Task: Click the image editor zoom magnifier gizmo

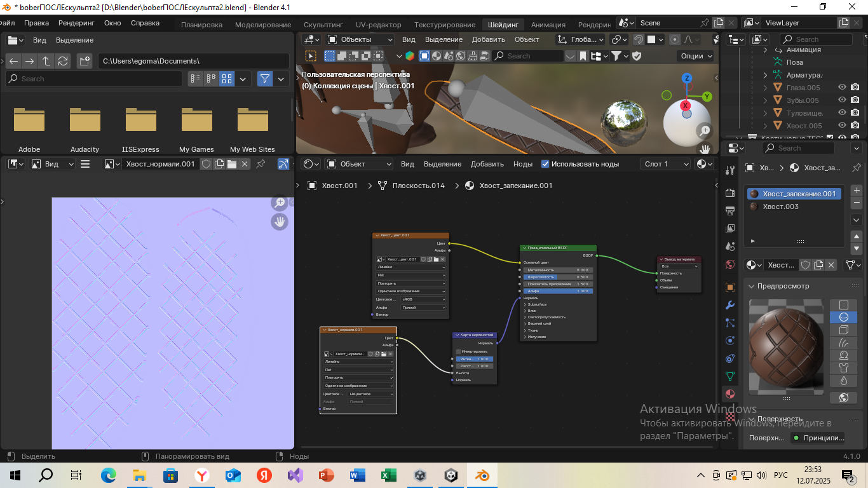Action: click(280, 203)
